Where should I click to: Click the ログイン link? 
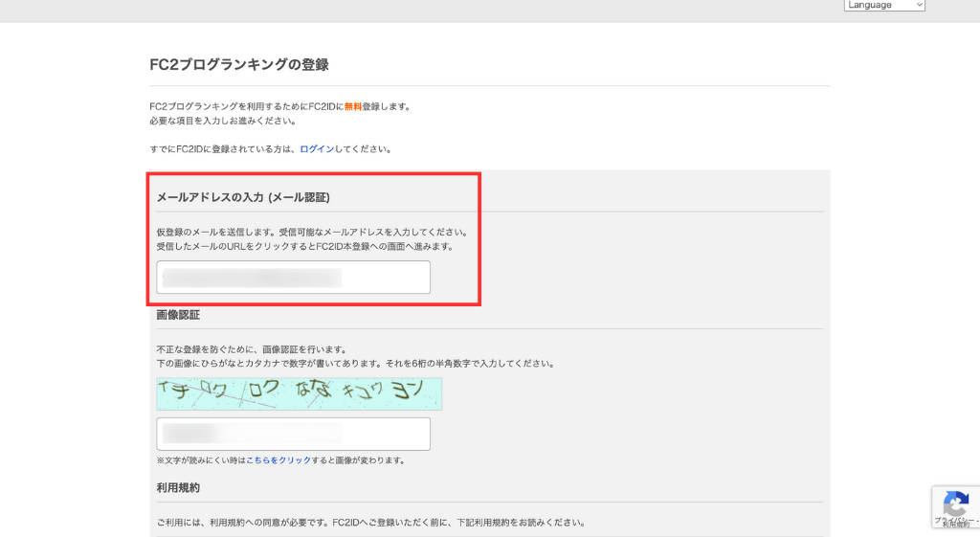pyautogui.click(x=317, y=149)
